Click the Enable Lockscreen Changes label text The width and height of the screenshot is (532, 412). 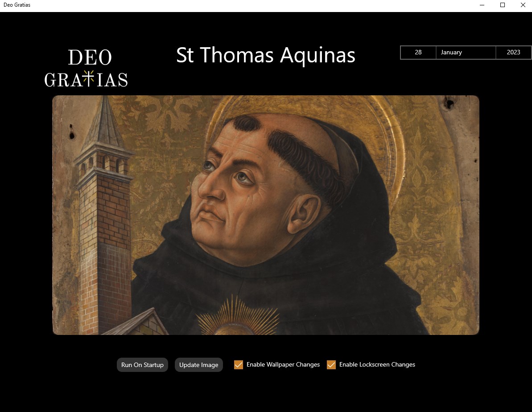coord(377,365)
